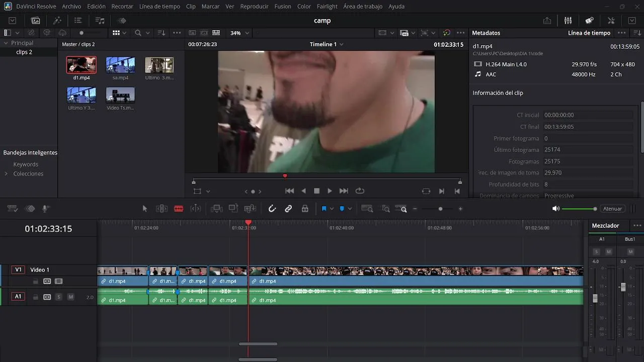The width and height of the screenshot is (644, 362).
Task: Click the media pool sort icon
Action: tap(162, 33)
